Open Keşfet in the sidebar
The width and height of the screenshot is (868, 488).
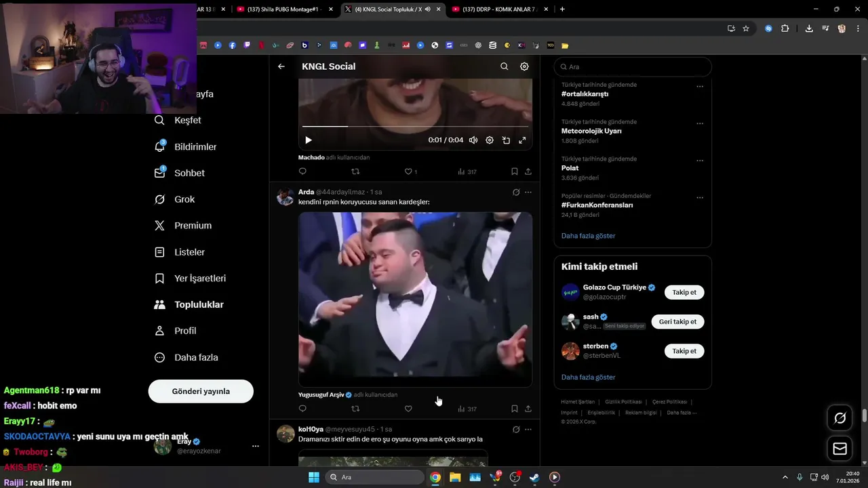(x=178, y=120)
